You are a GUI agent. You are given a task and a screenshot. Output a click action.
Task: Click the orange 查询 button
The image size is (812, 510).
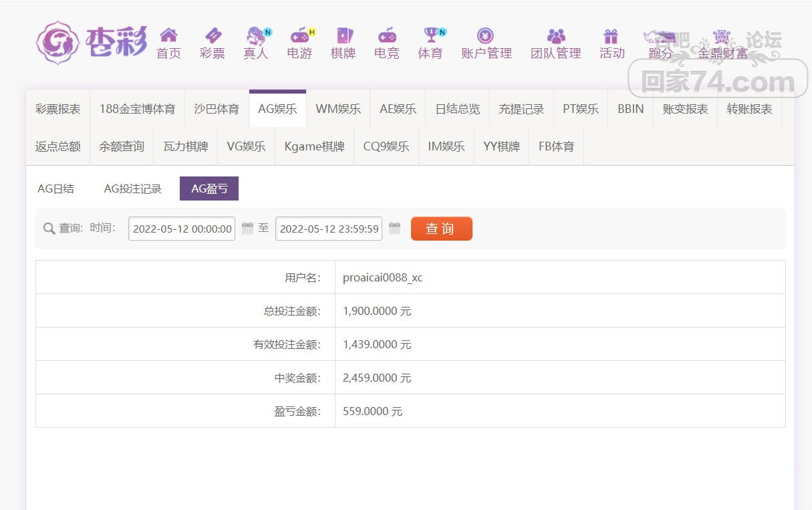pos(442,229)
